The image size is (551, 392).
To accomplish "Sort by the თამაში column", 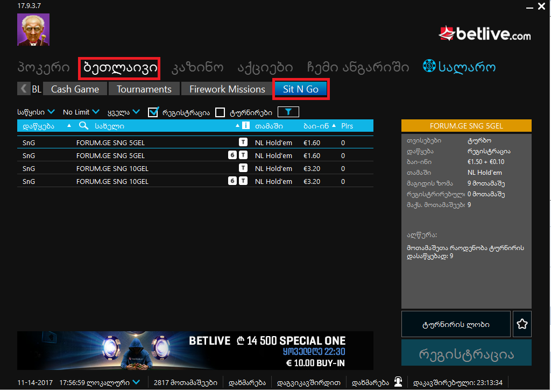I will (x=269, y=126).
